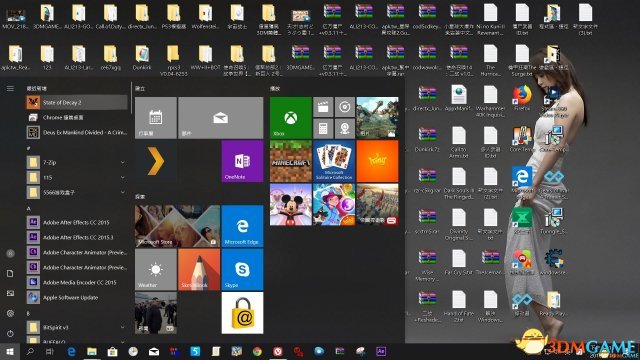This screenshot has height=360, width=640.
Task: Open the Movies & TV small tile
Action: click(x=323, y=107)
